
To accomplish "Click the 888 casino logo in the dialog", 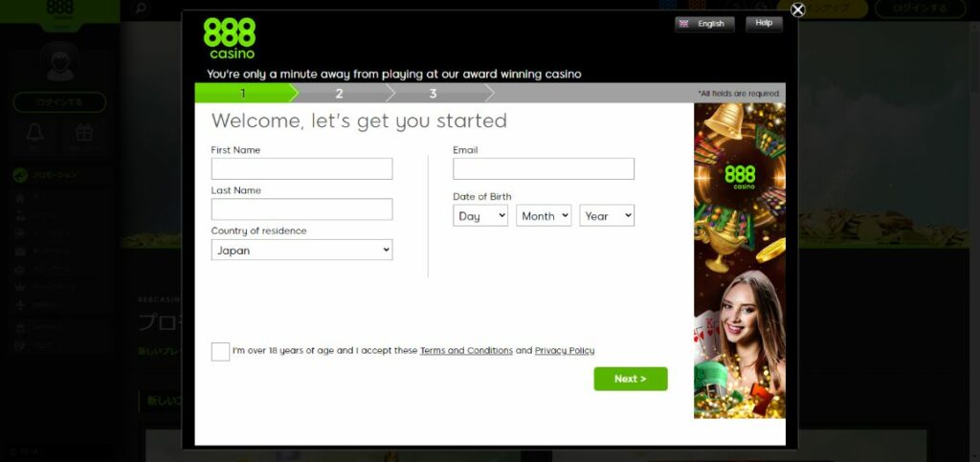I will [x=230, y=38].
